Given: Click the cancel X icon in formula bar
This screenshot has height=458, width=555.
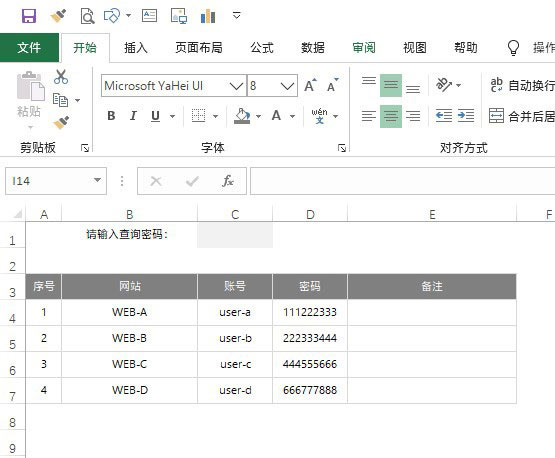Looking at the screenshot, I should (156, 181).
